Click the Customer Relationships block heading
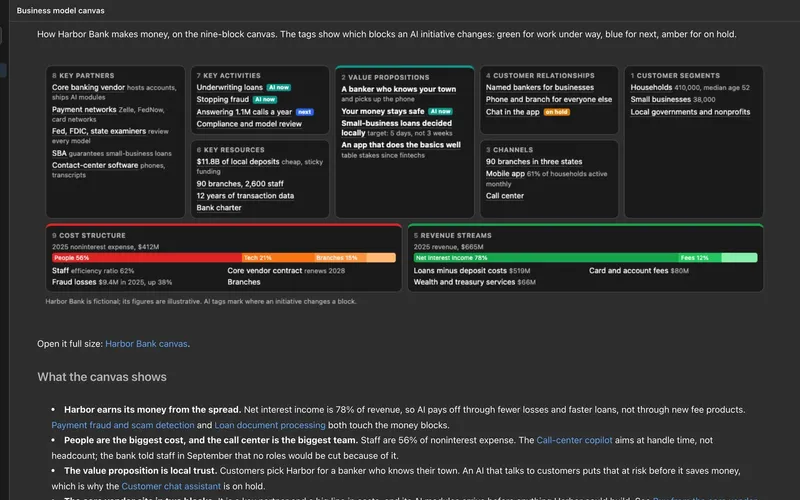 [540, 76]
